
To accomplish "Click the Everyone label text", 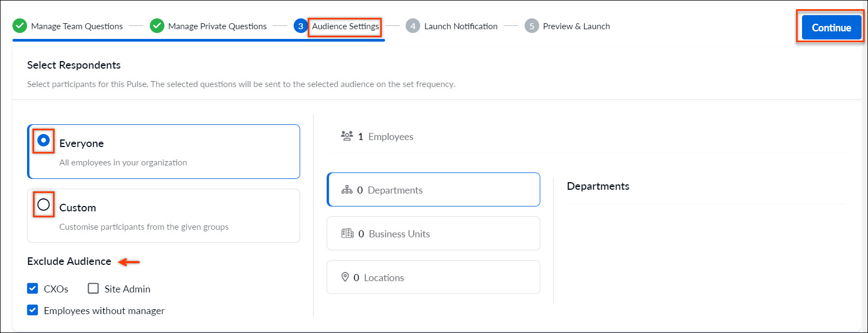I will (x=82, y=143).
